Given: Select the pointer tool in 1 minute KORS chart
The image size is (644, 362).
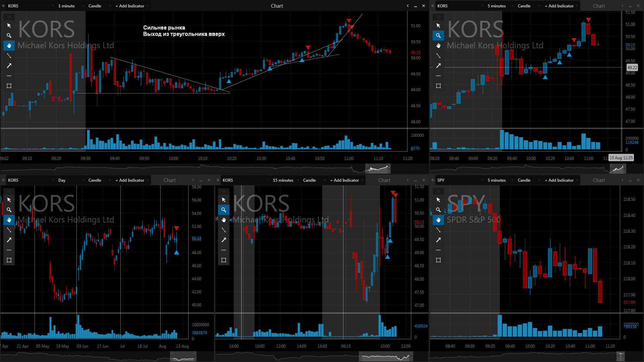Looking at the screenshot, I should click(9, 25).
